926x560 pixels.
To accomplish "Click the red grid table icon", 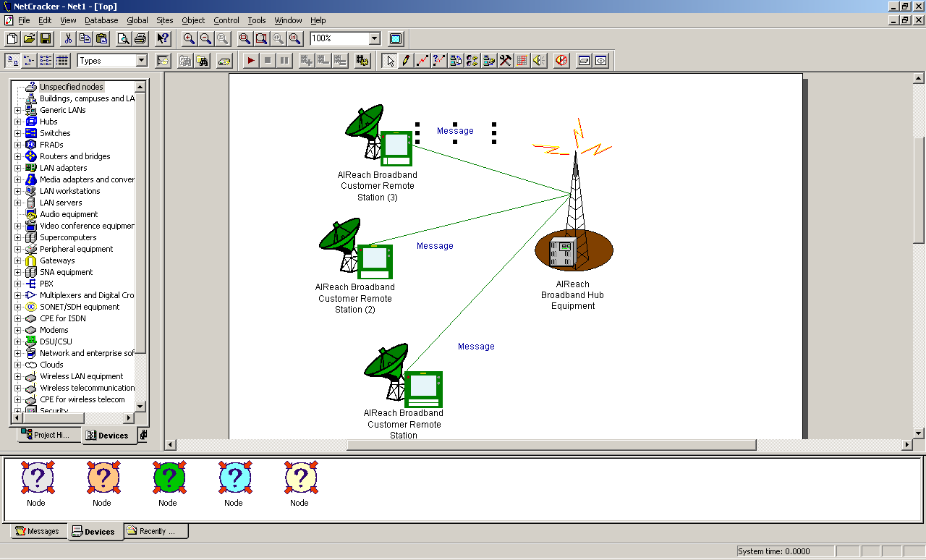I will click(x=522, y=61).
